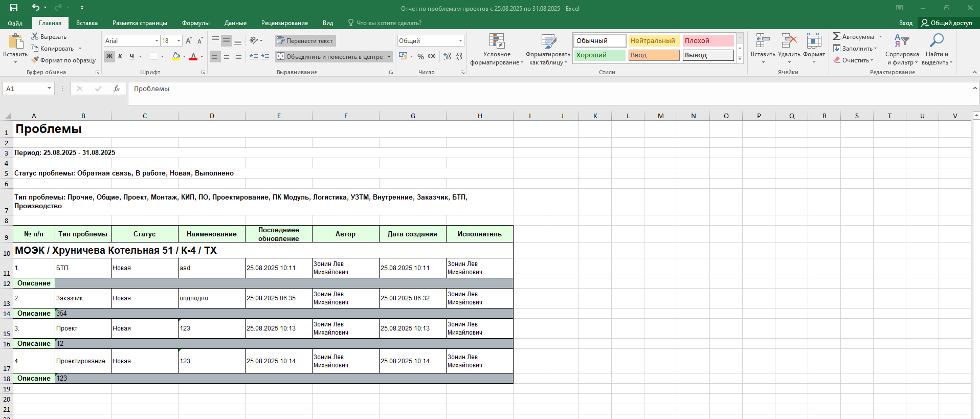
Task: Click the Общий доступ share button
Action: tap(947, 23)
